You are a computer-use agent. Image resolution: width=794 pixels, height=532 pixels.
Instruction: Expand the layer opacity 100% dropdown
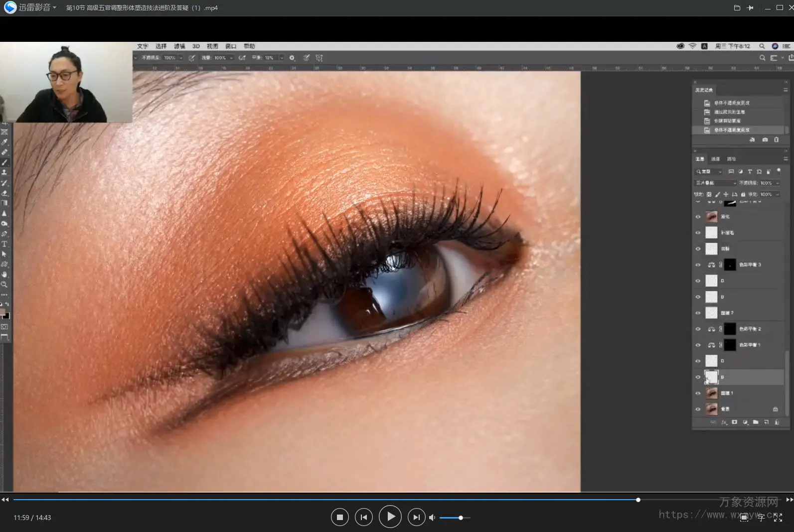777,183
